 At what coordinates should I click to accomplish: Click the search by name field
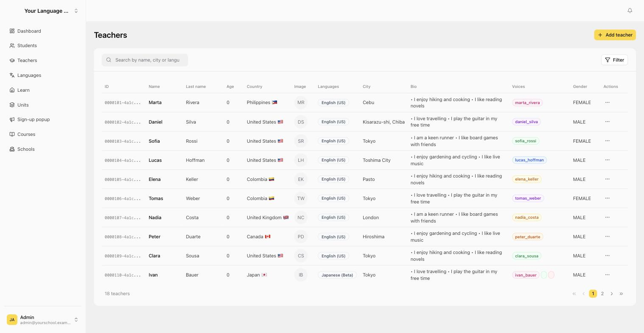145,60
